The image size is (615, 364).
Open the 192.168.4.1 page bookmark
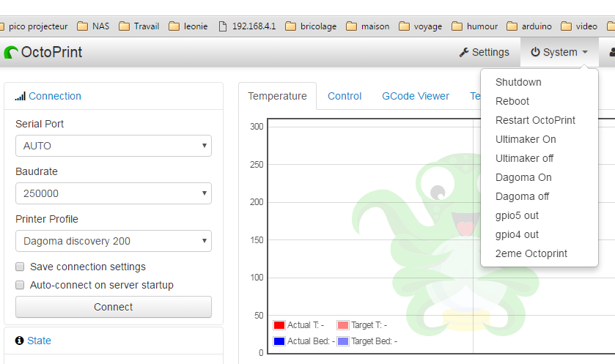247,26
